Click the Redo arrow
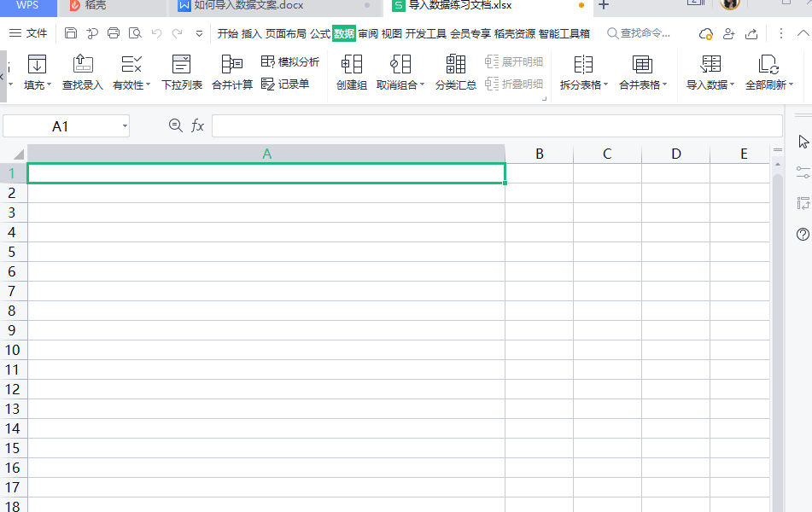The width and height of the screenshot is (812, 512). tap(177, 33)
